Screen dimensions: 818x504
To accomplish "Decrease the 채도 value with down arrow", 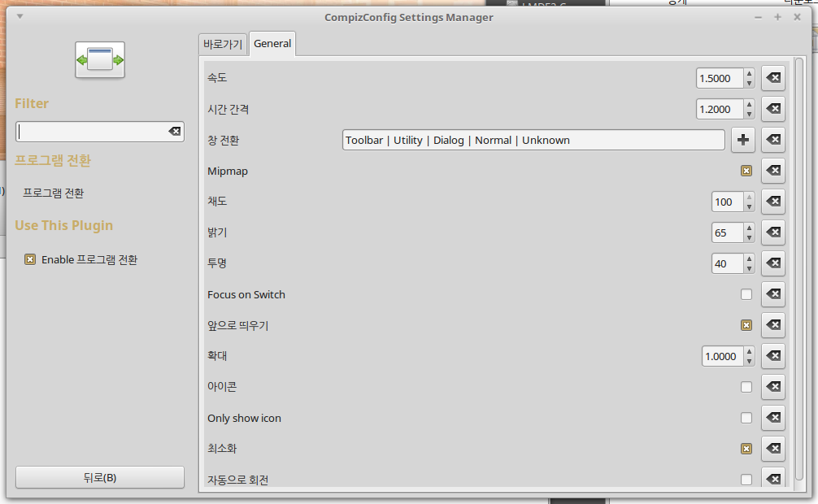I will [749, 206].
